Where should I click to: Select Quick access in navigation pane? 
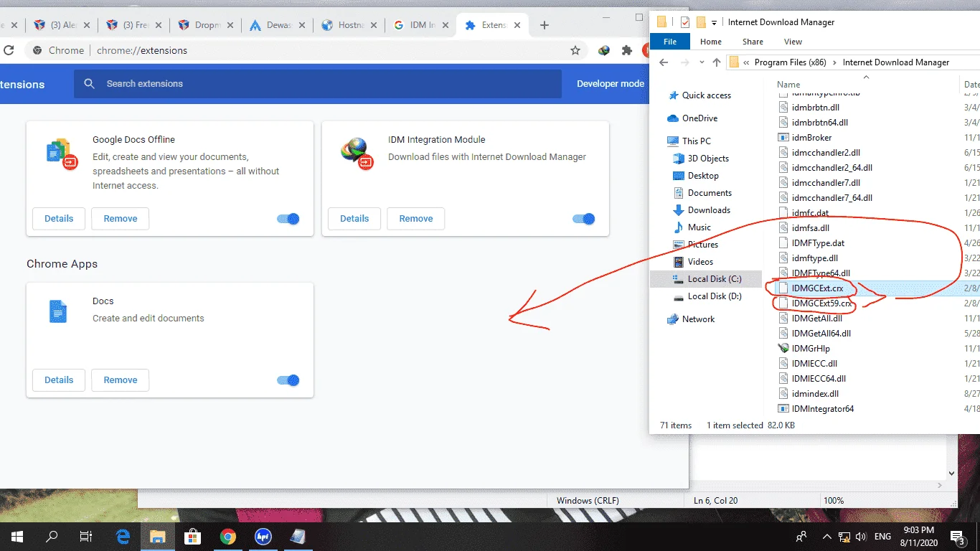(706, 95)
